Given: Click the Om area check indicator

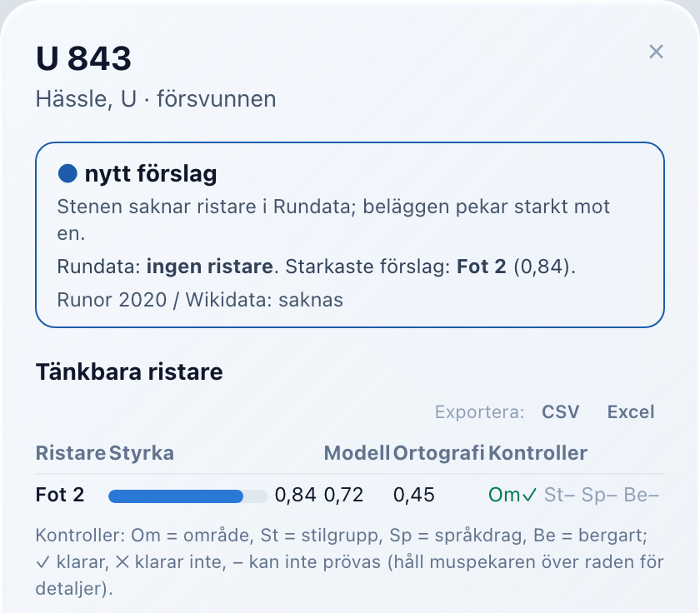Looking at the screenshot, I should [512, 495].
